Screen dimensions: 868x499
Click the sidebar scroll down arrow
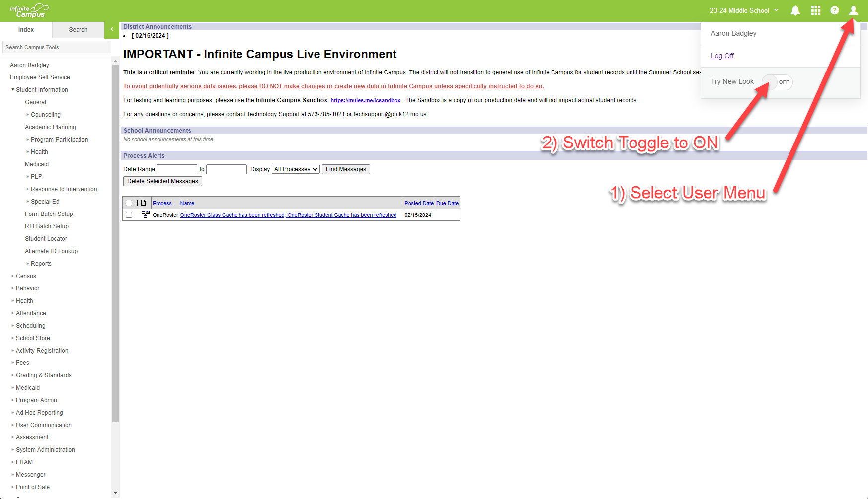tap(115, 493)
